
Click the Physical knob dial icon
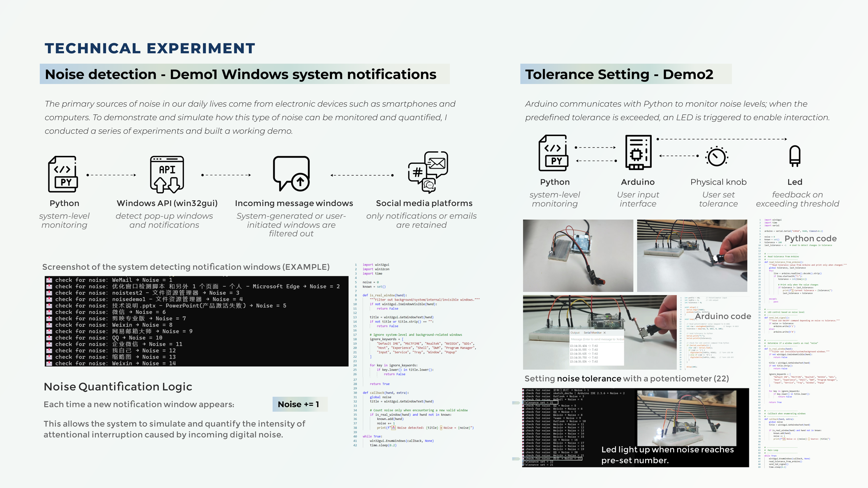pyautogui.click(x=716, y=157)
